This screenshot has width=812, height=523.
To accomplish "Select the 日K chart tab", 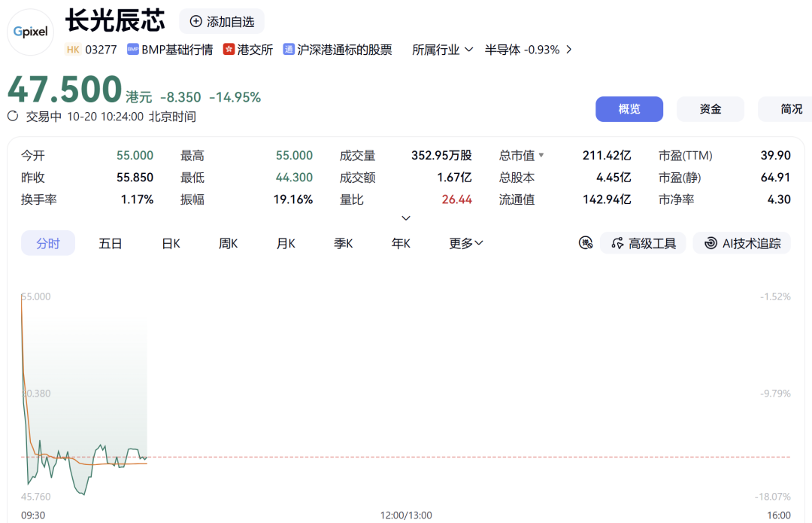I will (x=171, y=243).
